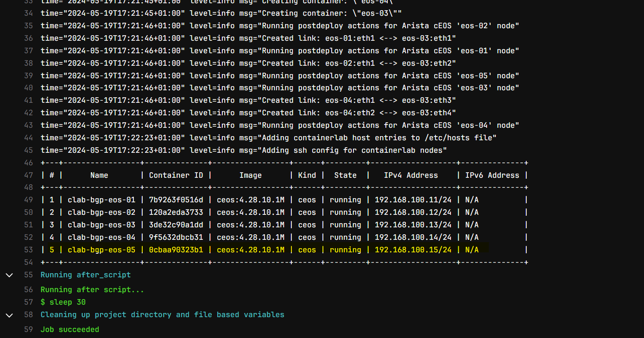Image resolution: width=644 pixels, height=338 pixels.
Task: Click "running" state in clab-bgp-eos-03 row
Action: [346, 225]
